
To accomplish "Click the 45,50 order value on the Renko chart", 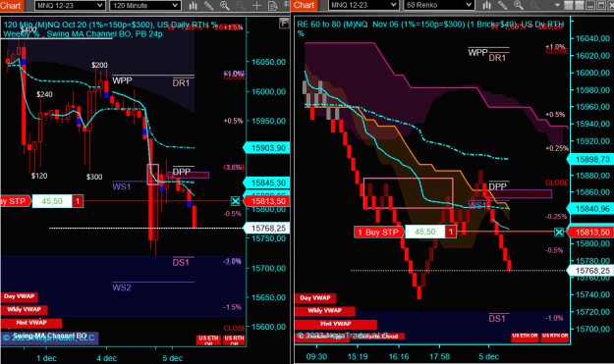I will coord(424,232).
